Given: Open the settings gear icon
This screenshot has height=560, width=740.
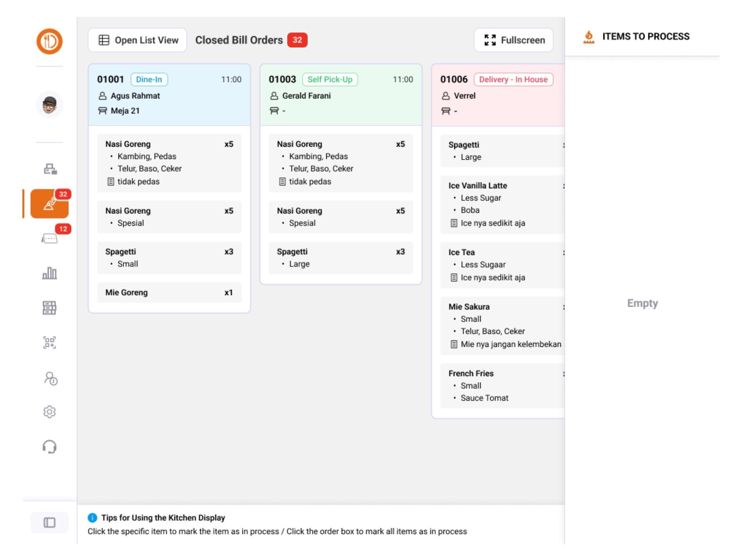Looking at the screenshot, I should tap(50, 412).
